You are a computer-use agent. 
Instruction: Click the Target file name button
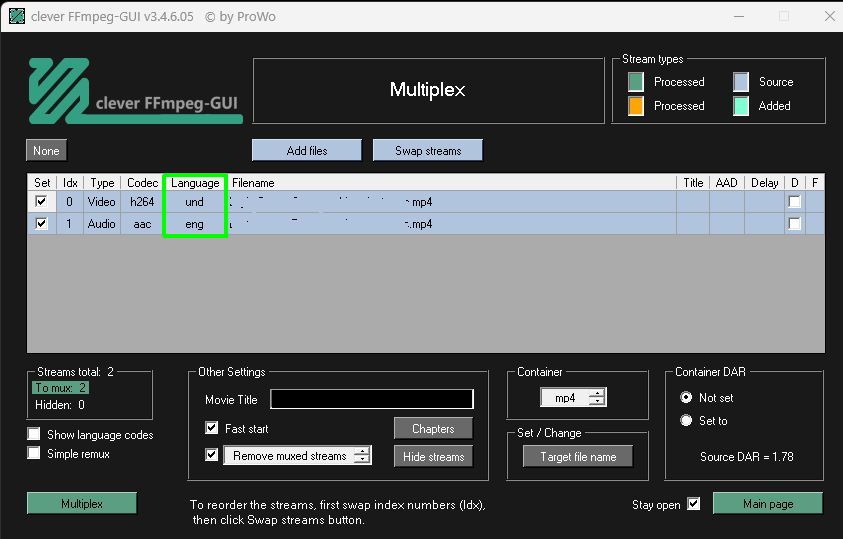point(578,457)
